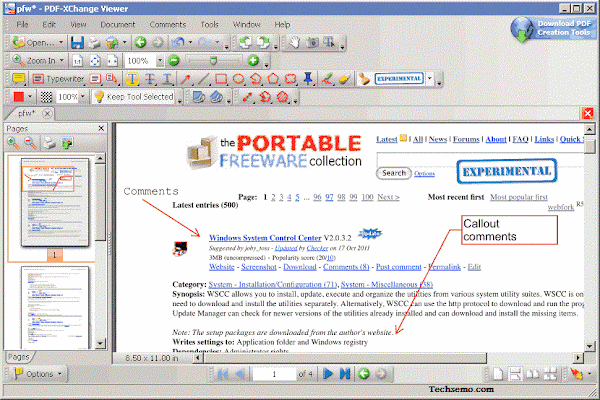This screenshot has width=600, height=400.
Task: Open the Windows System Control Center link
Action: 265,238
